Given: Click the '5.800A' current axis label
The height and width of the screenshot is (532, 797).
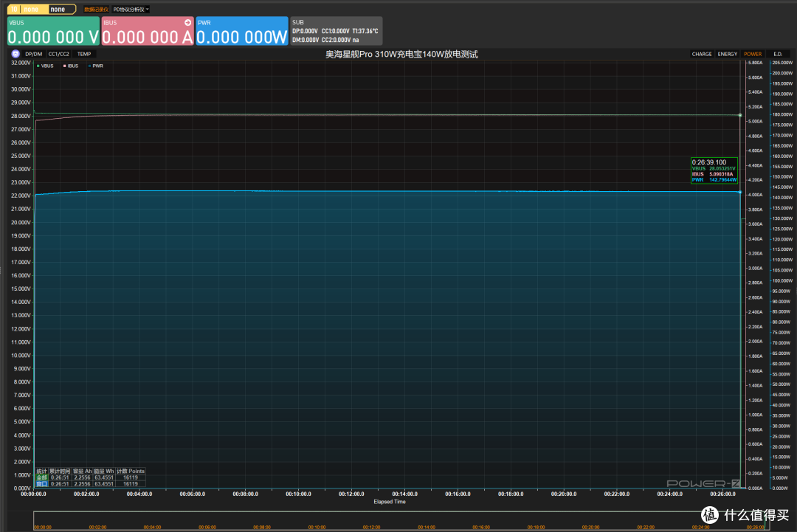Looking at the screenshot, I should point(755,63).
